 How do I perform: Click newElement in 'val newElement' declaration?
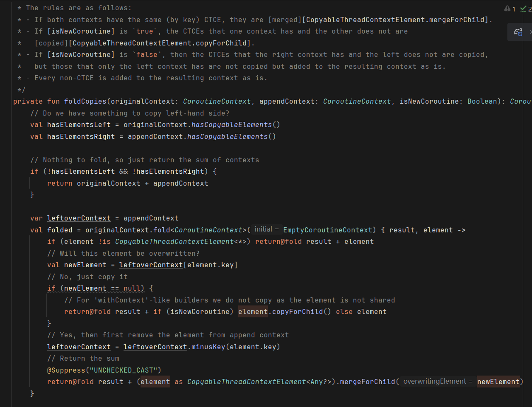click(x=85, y=265)
